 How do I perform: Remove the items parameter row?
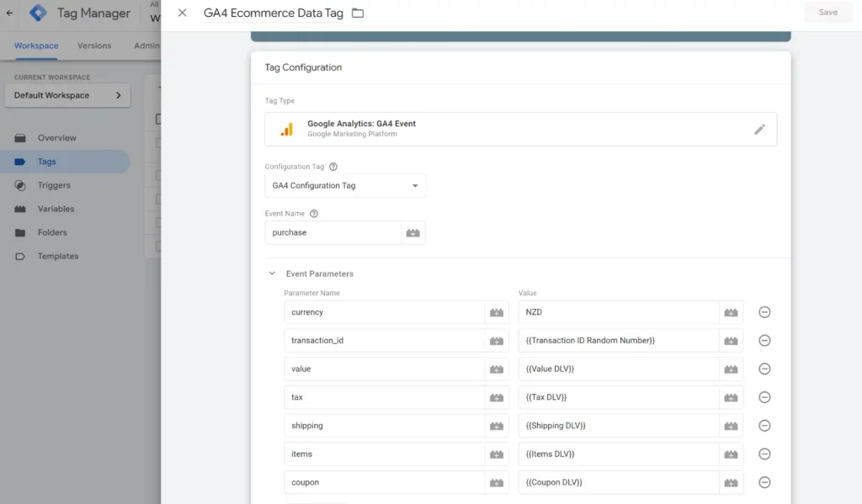[x=764, y=454]
